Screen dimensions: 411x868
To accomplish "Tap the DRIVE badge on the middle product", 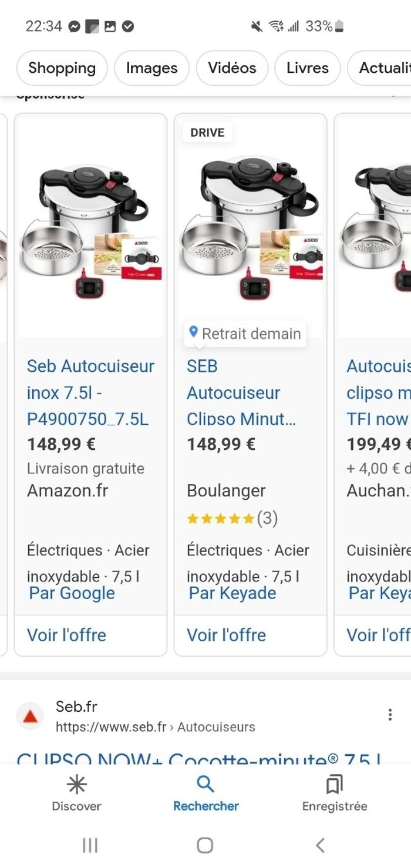I will (208, 132).
